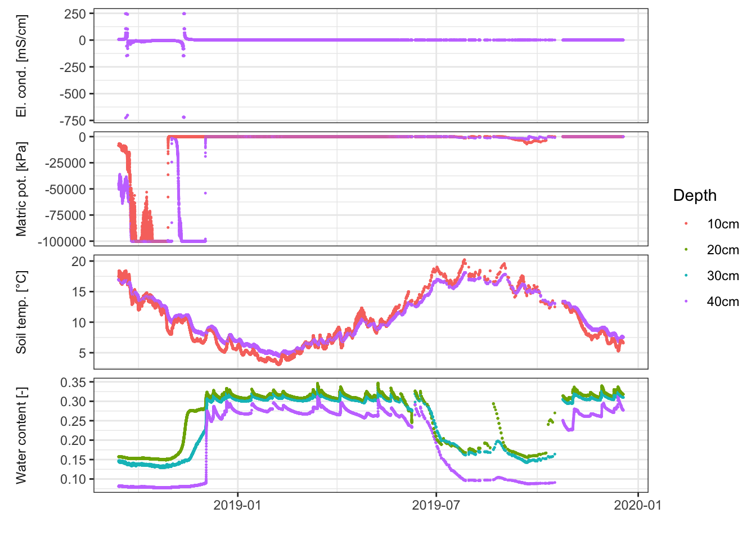This screenshot has height=540, width=756.
Task: Click the Water content [-] axis title
Action: click(x=21, y=435)
